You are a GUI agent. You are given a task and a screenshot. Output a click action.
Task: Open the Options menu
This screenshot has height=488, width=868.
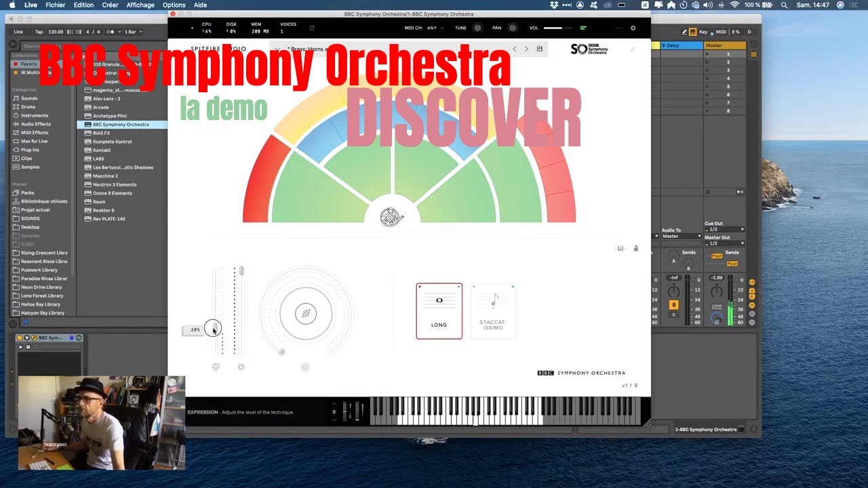tap(174, 5)
